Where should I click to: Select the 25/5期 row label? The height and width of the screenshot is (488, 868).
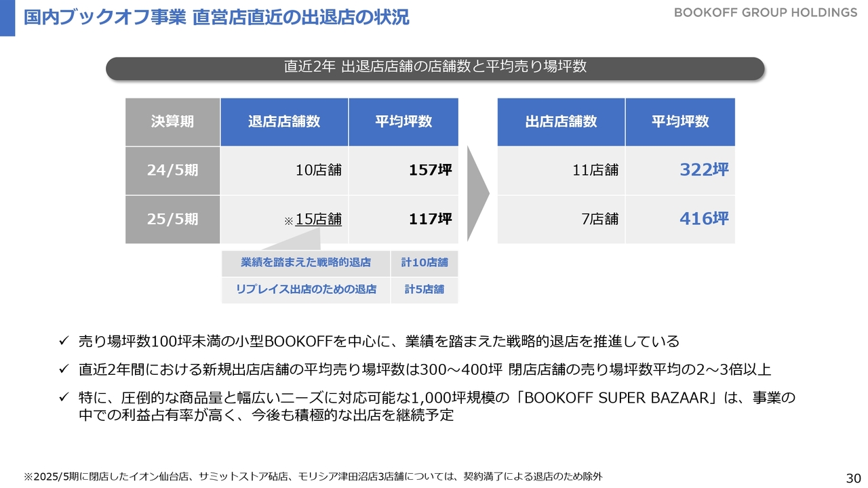click(x=172, y=220)
